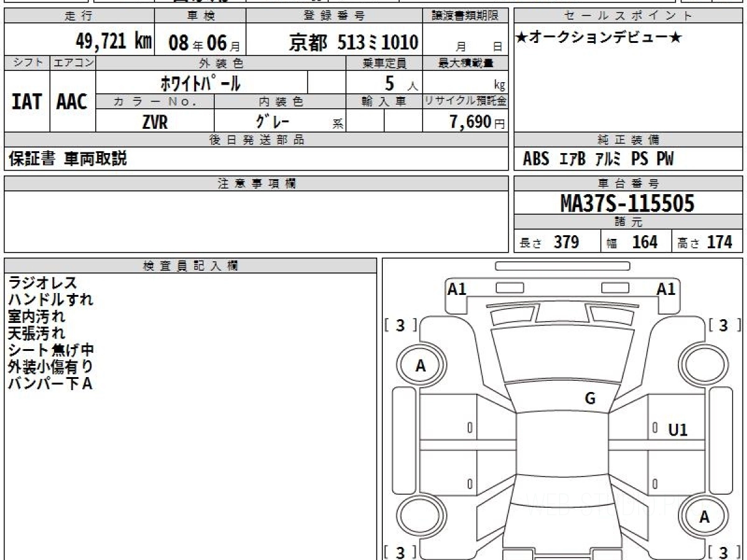This screenshot has height=560, width=747.
Task: Click the PW equipment label
Action: point(665,159)
